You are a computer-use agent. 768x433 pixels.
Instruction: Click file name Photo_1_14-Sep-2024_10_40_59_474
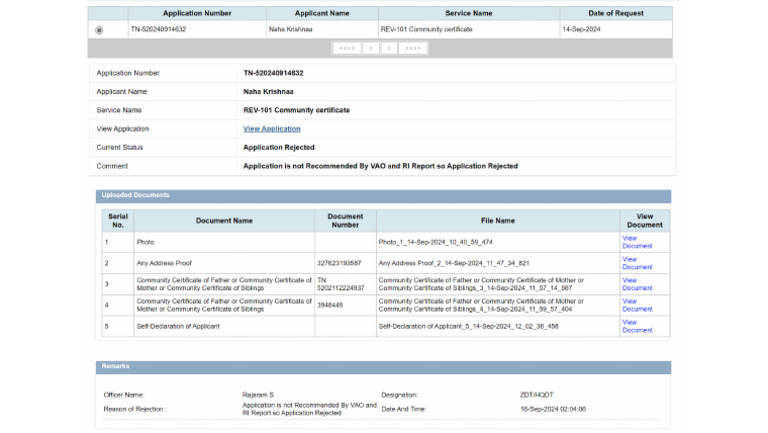click(435, 242)
